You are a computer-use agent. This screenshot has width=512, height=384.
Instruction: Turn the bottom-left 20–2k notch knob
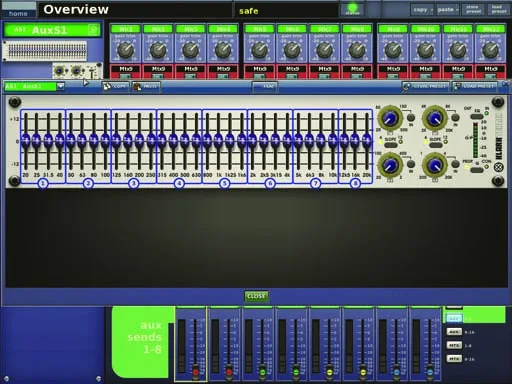pyautogui.click(x=389, y=165)
